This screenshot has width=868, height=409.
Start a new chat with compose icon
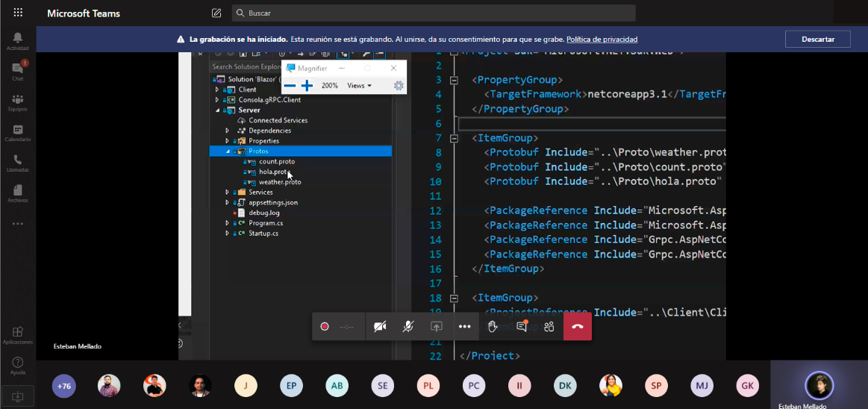point(216,13)
